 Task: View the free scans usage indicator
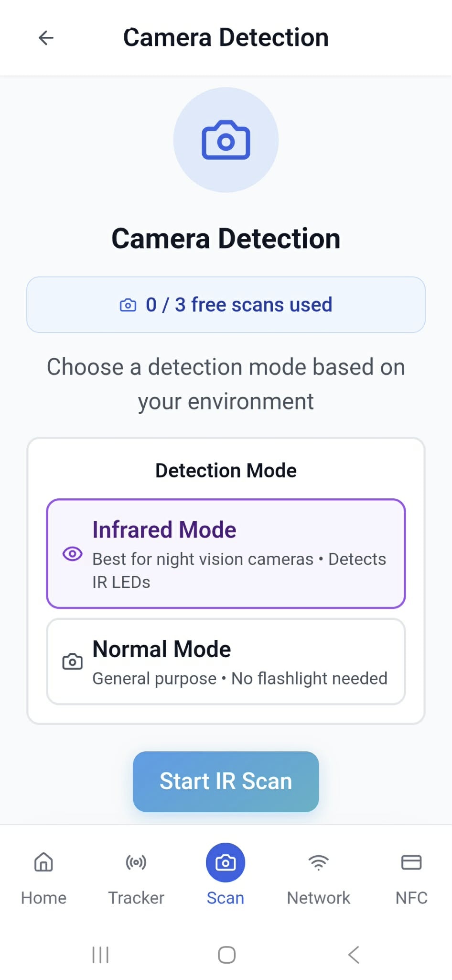(225, 305)
